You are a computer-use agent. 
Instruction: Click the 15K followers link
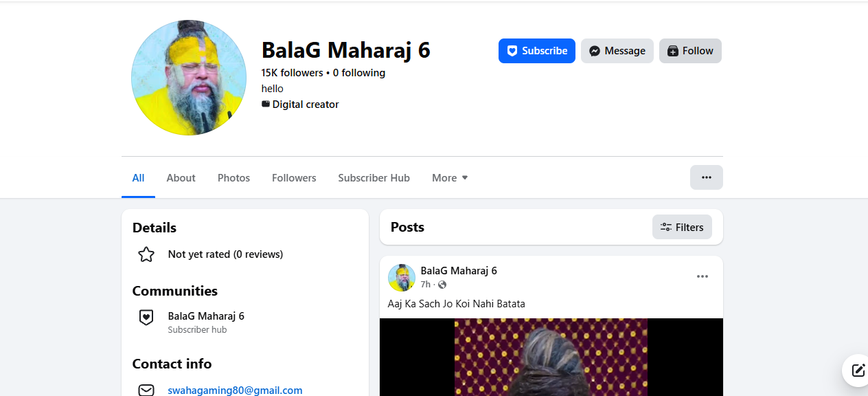(292, 73)
